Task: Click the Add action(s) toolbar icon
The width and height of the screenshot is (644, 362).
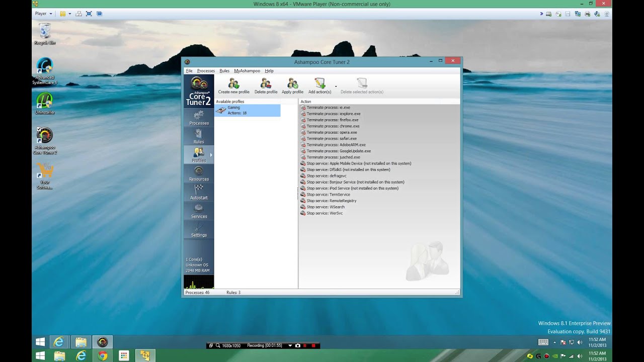Action: [319, 83]
